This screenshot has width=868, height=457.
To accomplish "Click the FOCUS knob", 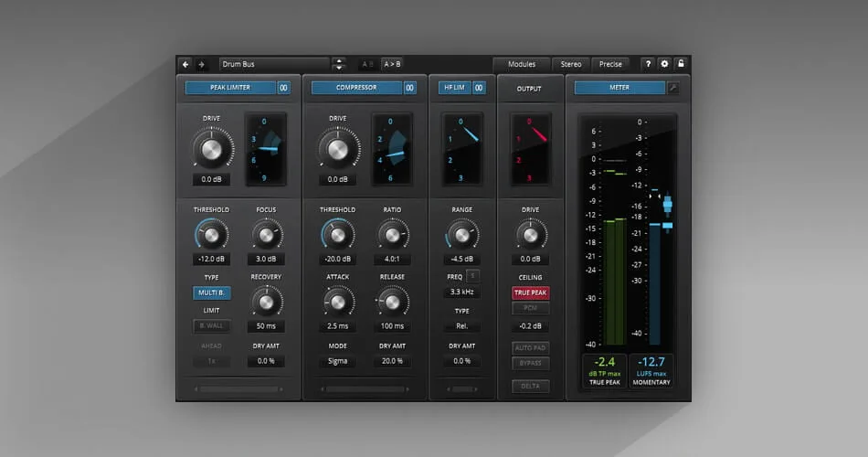I will pyautogui.click(x=266, y=236).
